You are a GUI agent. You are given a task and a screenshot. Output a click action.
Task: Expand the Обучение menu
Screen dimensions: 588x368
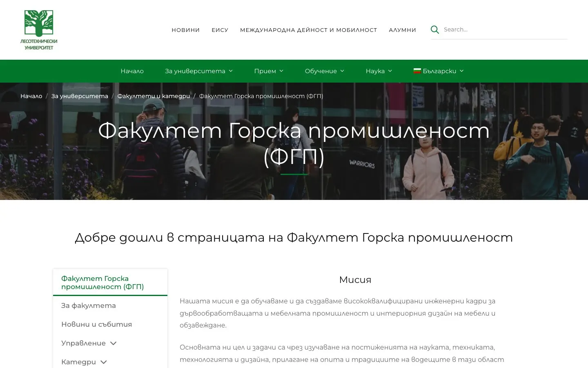pos(325,71)
